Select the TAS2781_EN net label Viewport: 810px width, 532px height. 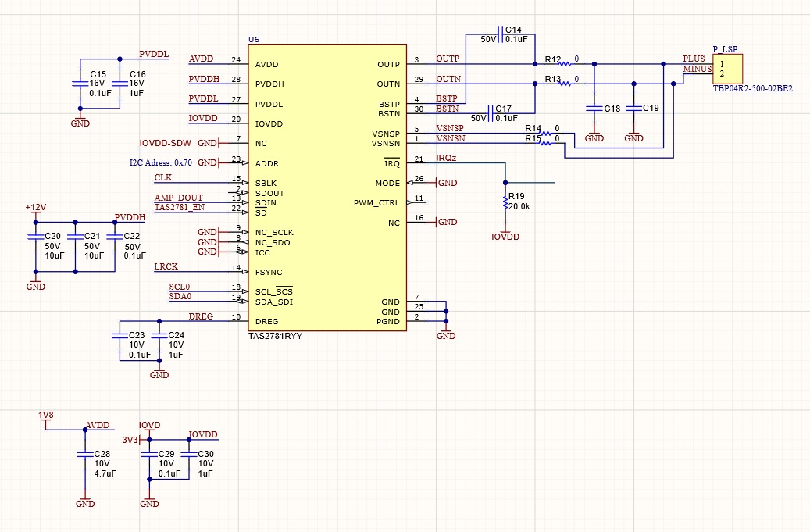click(179, 207)
